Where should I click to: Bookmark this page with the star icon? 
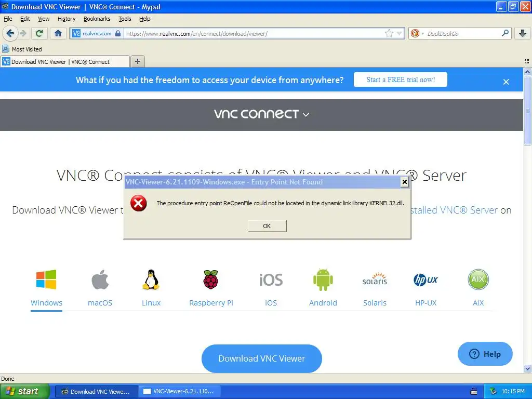pos(389,33)
